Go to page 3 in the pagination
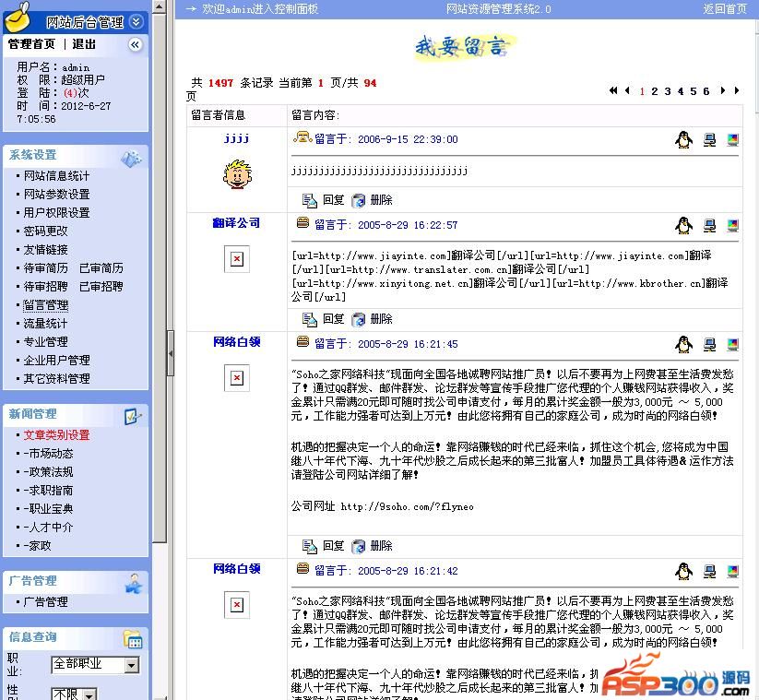The image size is (759, 700). 667,91
